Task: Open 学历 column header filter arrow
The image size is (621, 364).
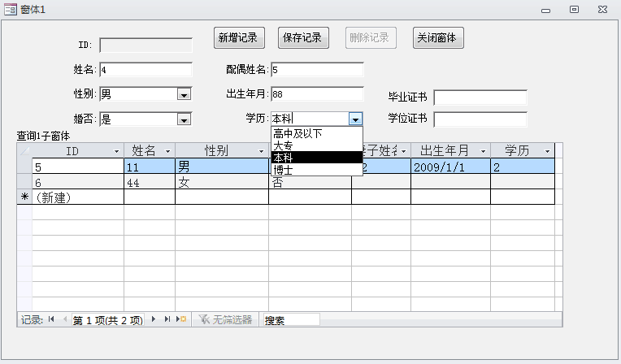Action: pyautogui.click(x=547, y=151)
